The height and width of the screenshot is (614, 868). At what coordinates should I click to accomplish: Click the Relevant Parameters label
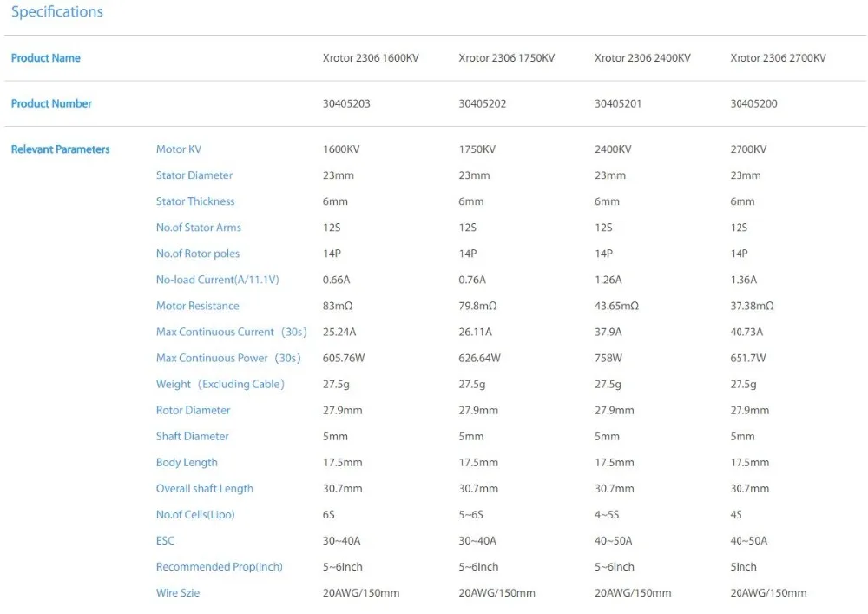pos(61,149)
